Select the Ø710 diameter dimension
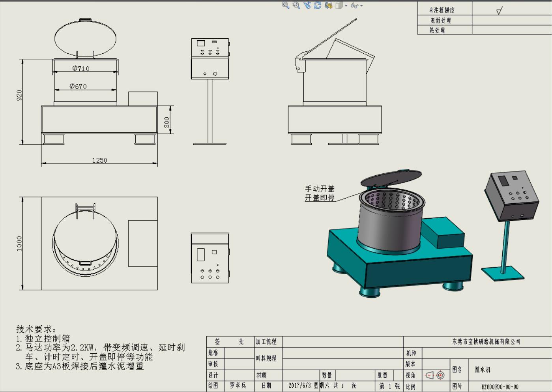This screenshot has height=392, width=552. click(81, 68)
